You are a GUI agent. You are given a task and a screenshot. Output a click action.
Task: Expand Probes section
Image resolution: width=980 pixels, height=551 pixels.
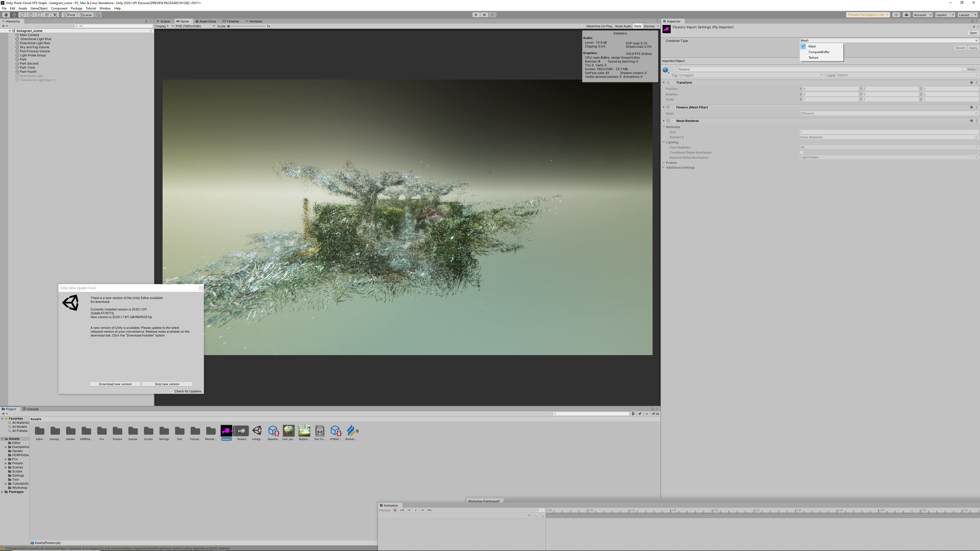664,163
